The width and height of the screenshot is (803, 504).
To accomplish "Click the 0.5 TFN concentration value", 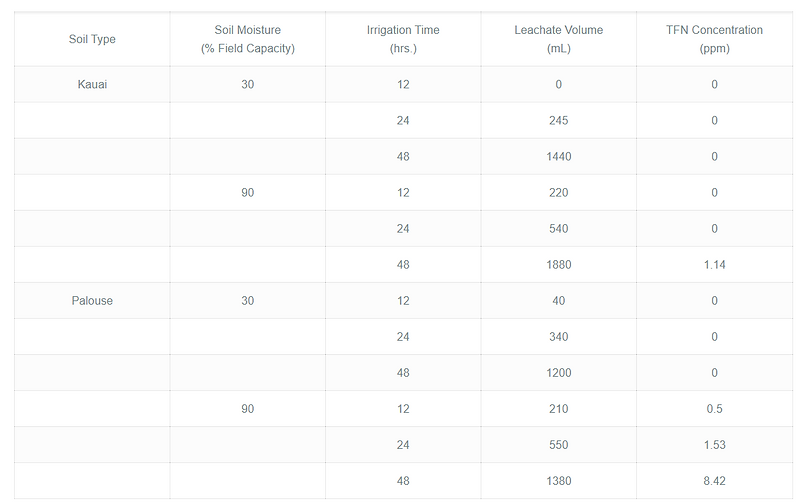I will click(x=714, y=408).
